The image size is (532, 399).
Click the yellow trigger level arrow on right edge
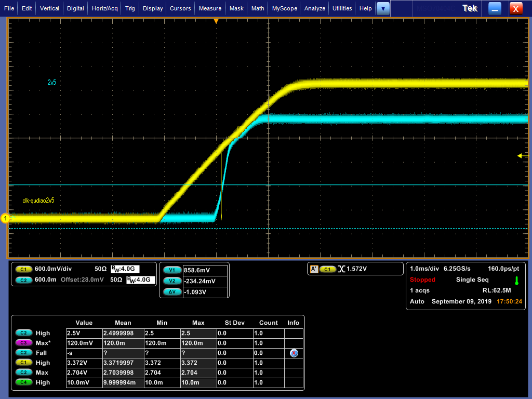coord(520,156)
